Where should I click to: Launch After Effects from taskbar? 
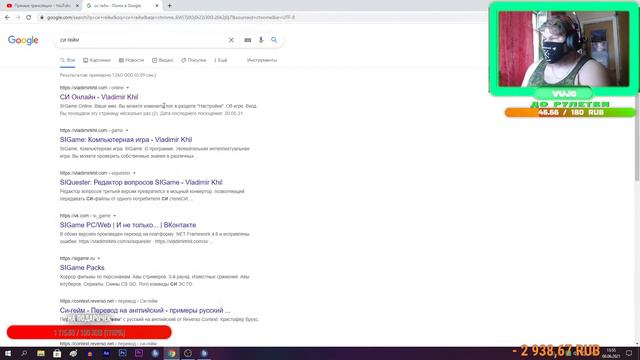coord(106,353)
